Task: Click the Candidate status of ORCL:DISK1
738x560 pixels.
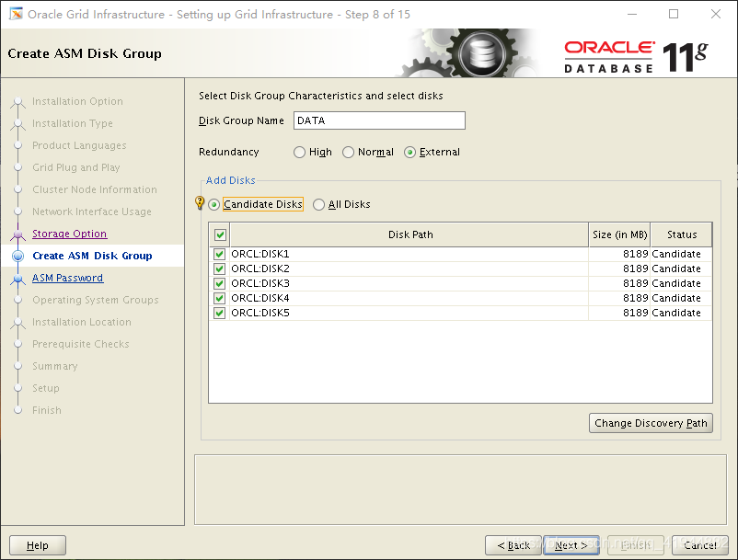Action: point(676,254)
